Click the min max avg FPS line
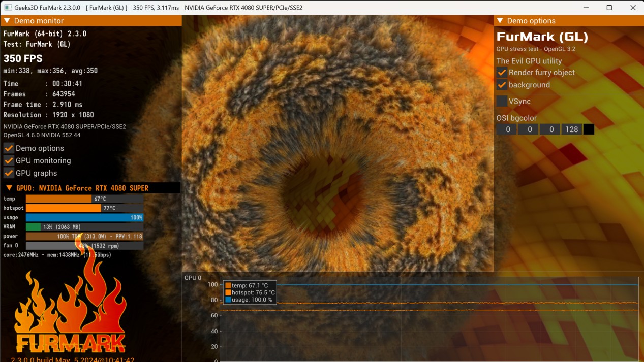644x362 pixels. (50, 71)
